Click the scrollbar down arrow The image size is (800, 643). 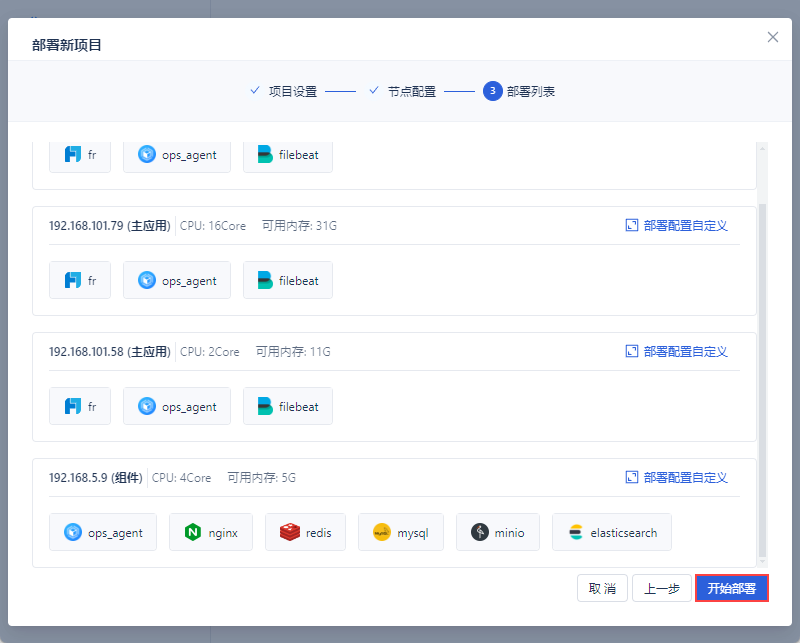click(x=762, y=562)
